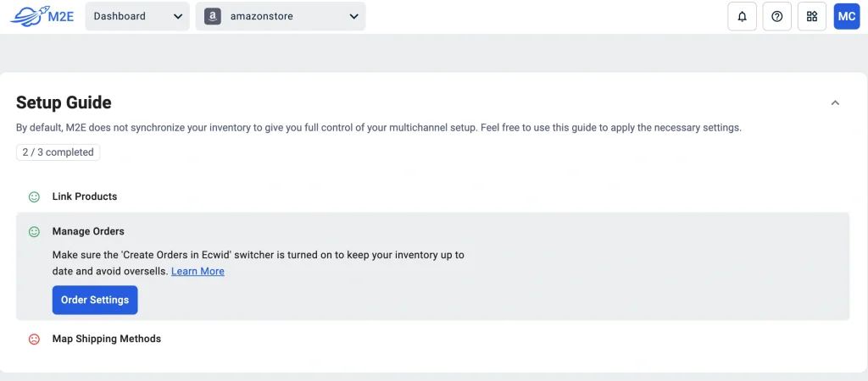The image size is (868, 381).
Task: Open the MC user avatar menu
Action: tap(846, 16)
